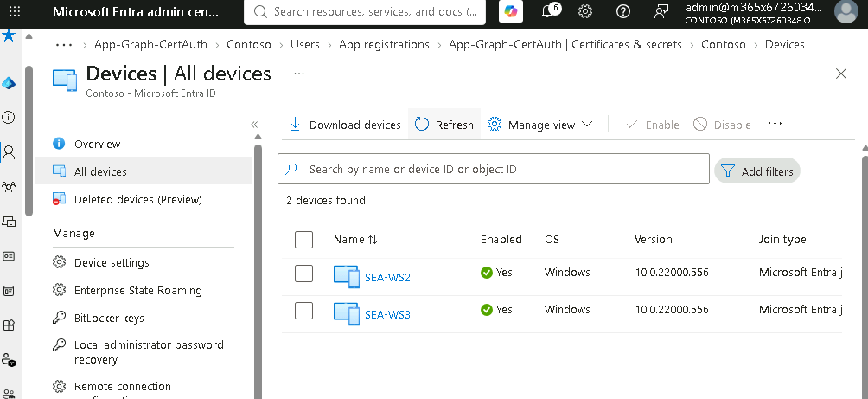
Task: Sort devices by Name column
Action: [355, 240]
